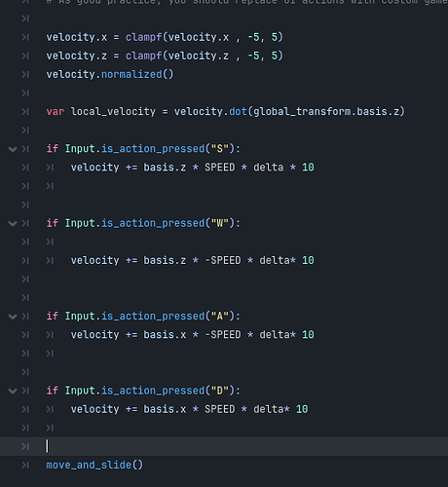Click the "A" string literal
The image size is (448, 487).
[x=220, y=316]
